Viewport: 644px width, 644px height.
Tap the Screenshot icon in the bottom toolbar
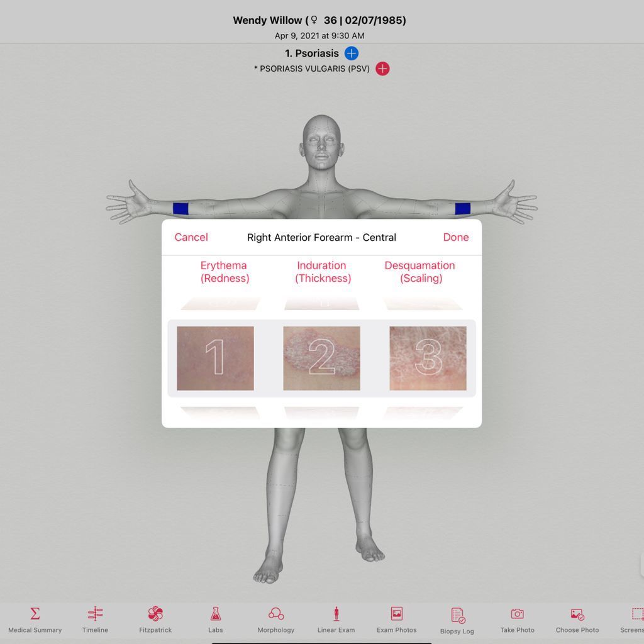[x=637, y=614]
